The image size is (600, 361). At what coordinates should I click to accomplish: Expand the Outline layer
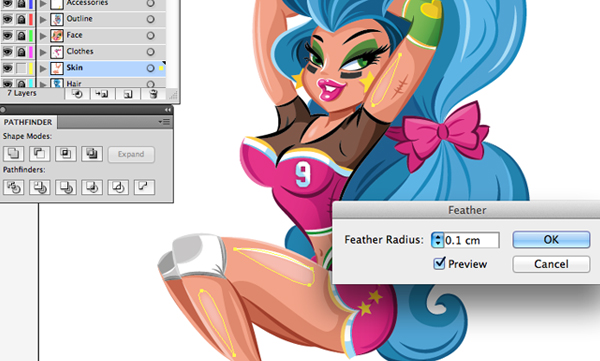43,19
